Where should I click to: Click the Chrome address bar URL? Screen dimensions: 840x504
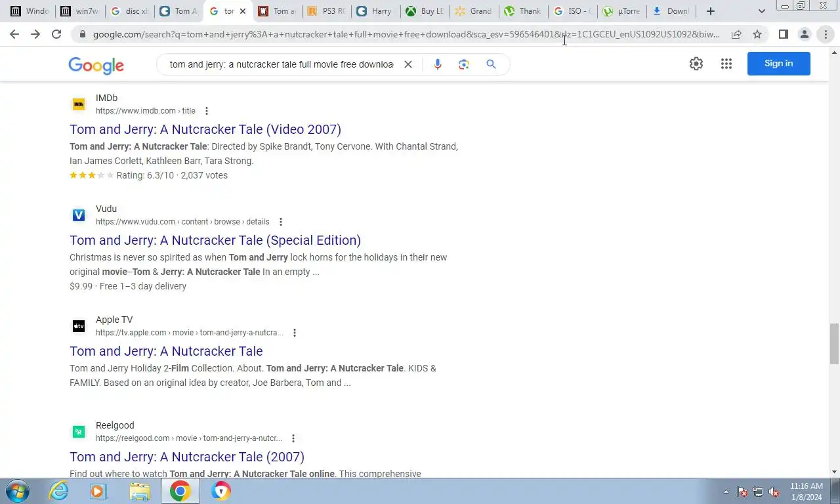(406, 34)
